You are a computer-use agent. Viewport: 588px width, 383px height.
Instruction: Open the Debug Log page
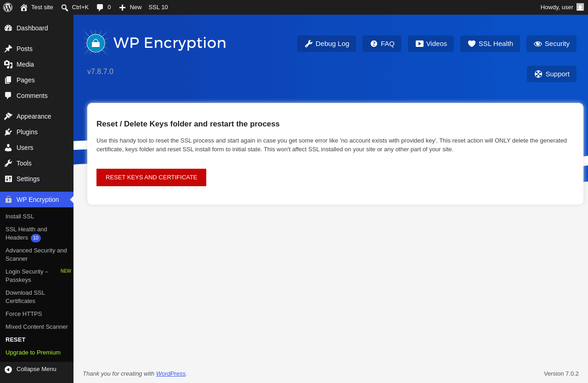coord(327,44)
